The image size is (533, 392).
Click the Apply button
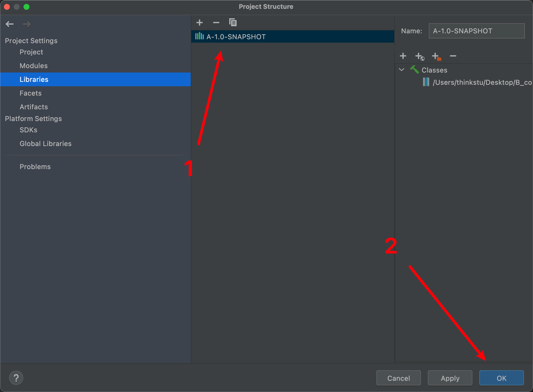pos(450,378)
